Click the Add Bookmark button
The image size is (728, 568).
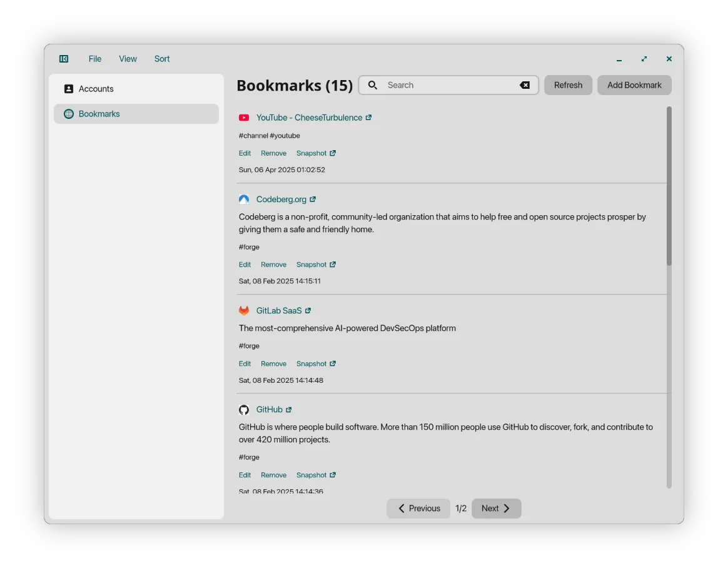click(634, 85)
